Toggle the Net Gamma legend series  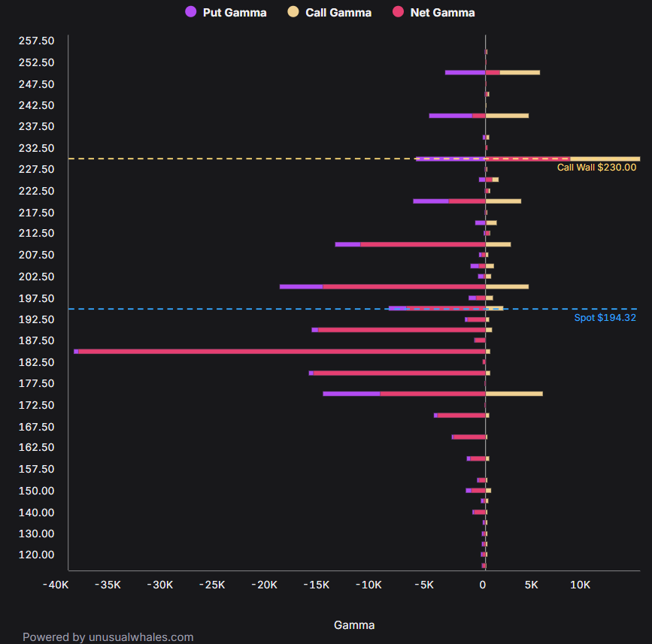tap(434, 13)
